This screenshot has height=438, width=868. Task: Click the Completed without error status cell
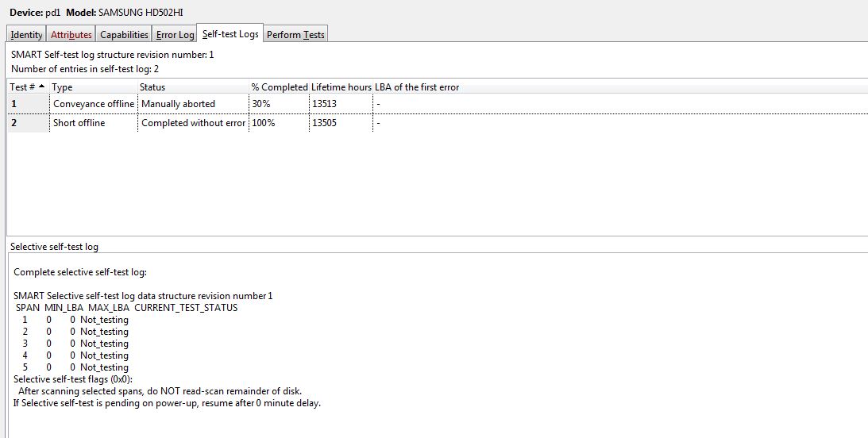pyautogui.click(x=193, y=123)
